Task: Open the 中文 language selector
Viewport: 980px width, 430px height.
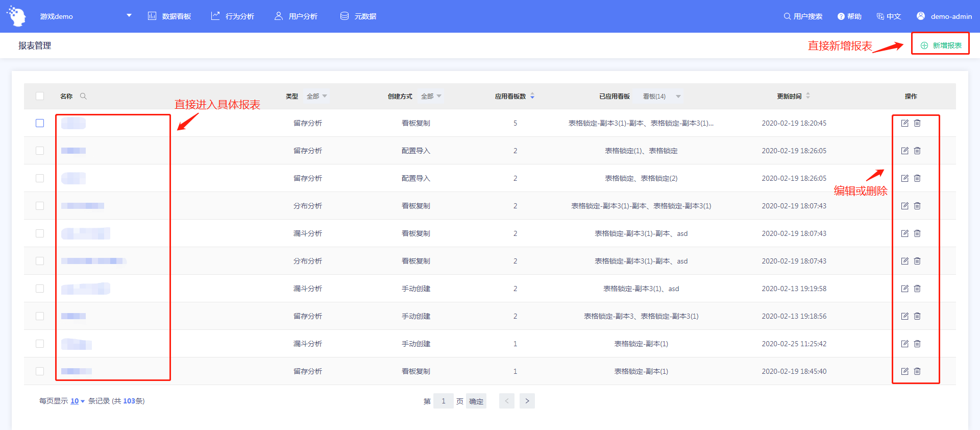Action: (889, 16)
